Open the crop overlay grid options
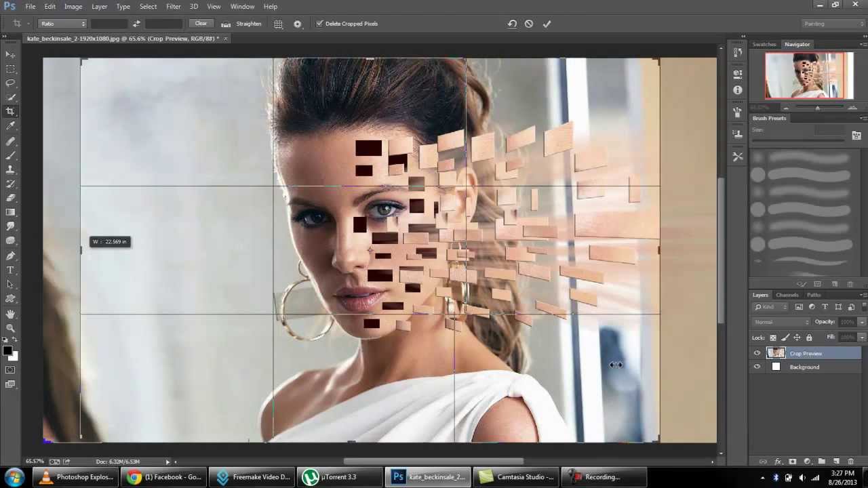868x488 pixels. pyautogui.click(x=278, y=24)
